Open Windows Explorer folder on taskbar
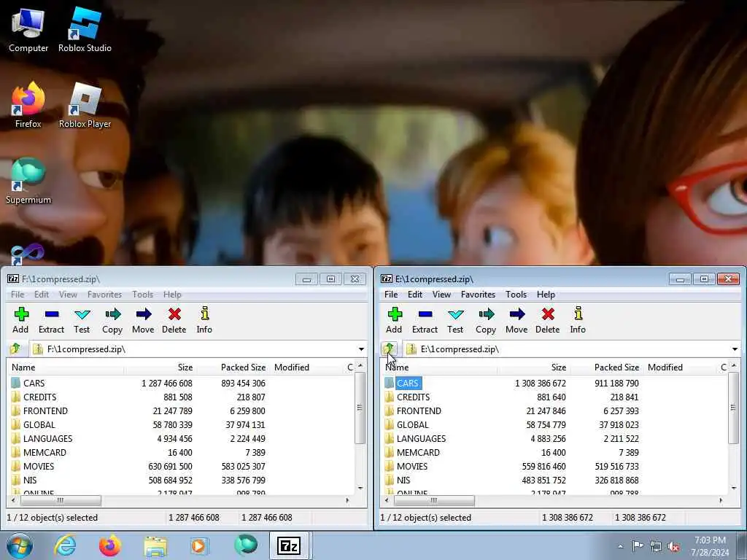The image size is (747, 560). click(155, 545)
